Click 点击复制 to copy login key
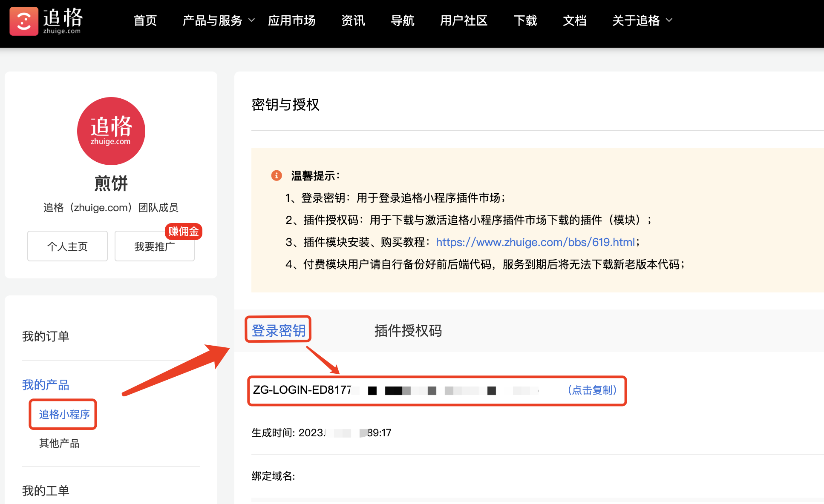The width and height of the screenshot is (824, 504). (x=592, y=390)
